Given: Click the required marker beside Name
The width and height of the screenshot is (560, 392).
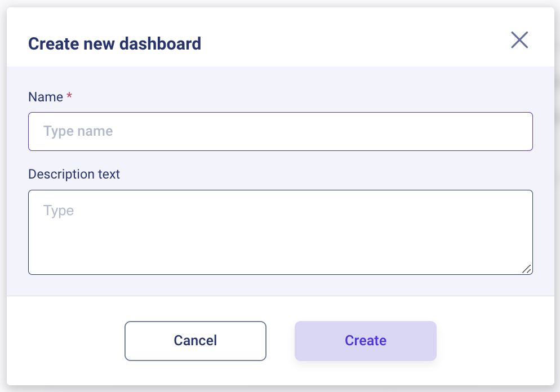Looking at the screenshot, I should (69, 96).
